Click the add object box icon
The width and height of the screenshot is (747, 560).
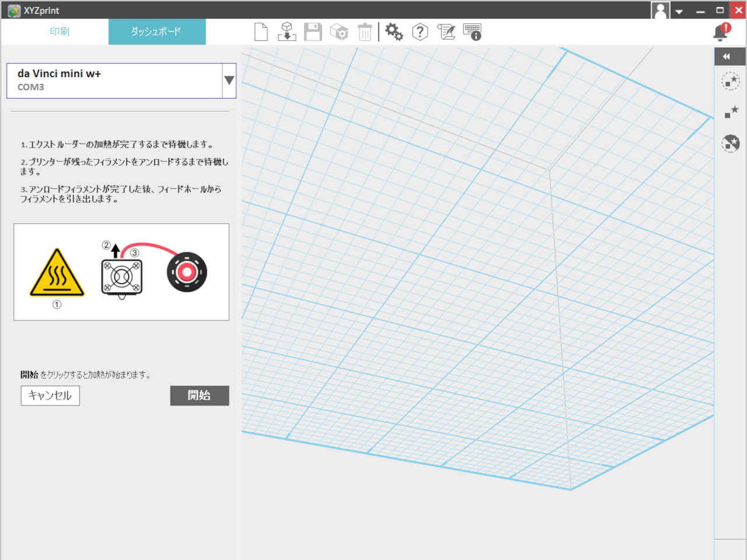[x=338, y=32]
